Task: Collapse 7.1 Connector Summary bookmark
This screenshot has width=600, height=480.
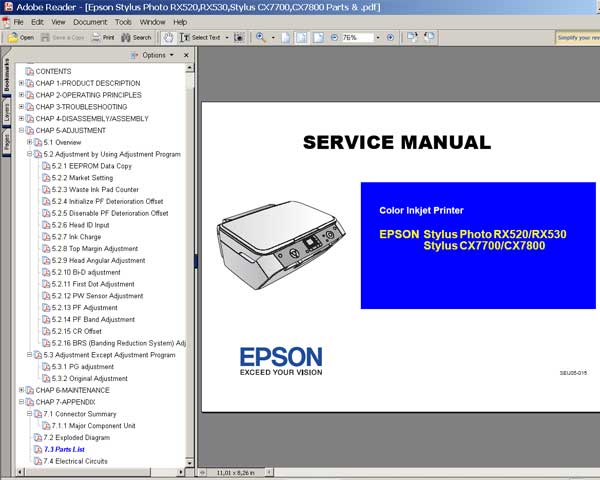Action: point(29,414)
